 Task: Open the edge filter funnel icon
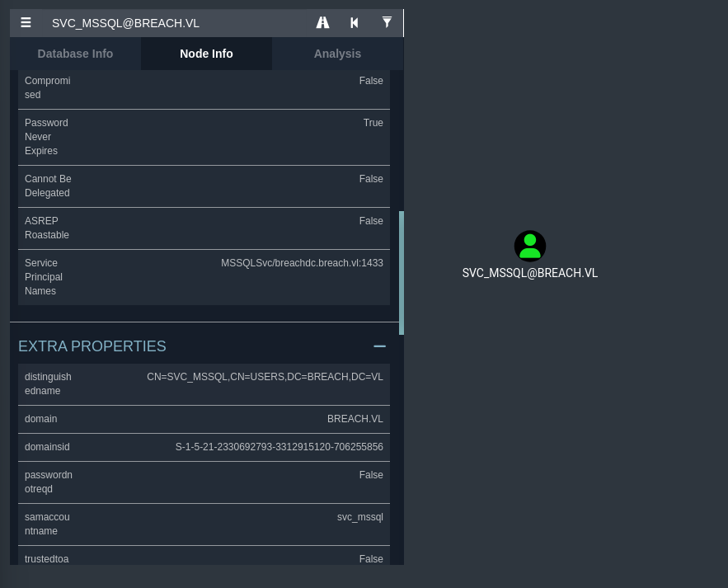pyautogui.click(x=387, y=23)
